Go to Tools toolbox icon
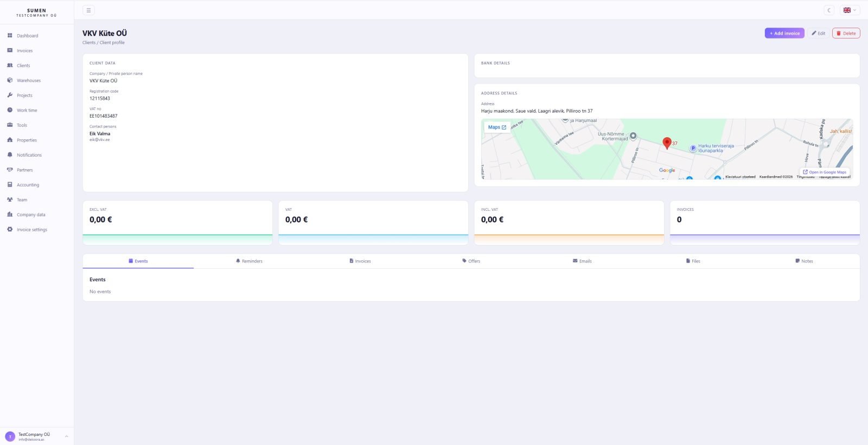The image size is (868, 445). [x=10, y=125]
